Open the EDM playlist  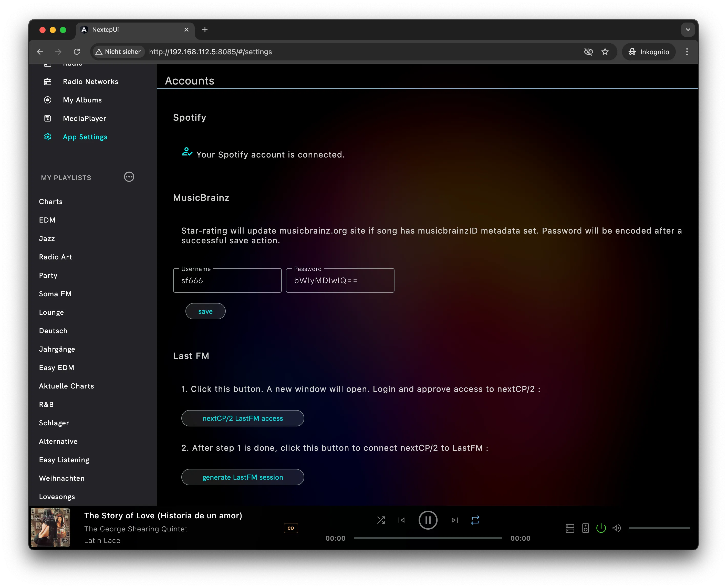click(47, 220)
